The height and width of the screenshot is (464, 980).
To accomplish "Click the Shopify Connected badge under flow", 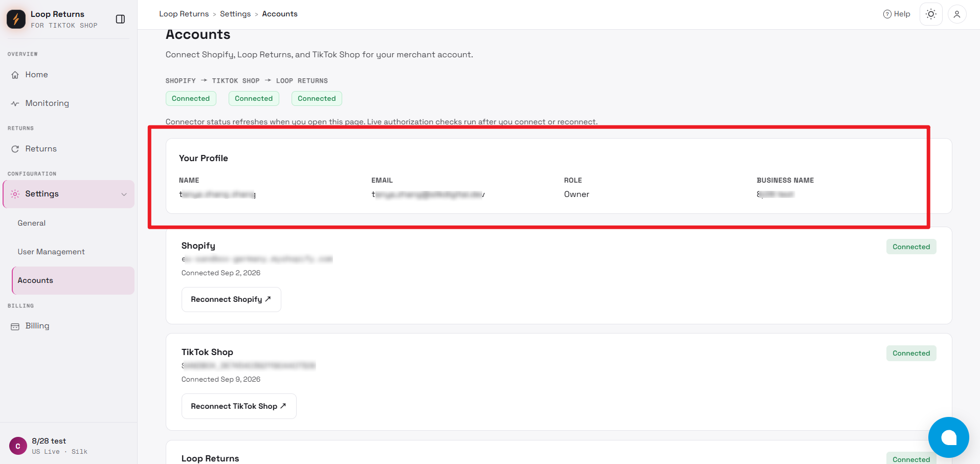I will coord(191,98).
